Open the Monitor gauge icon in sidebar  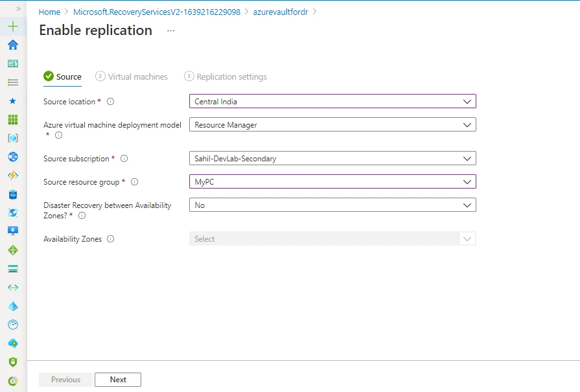pyautogui.click(x=12, y=324)
